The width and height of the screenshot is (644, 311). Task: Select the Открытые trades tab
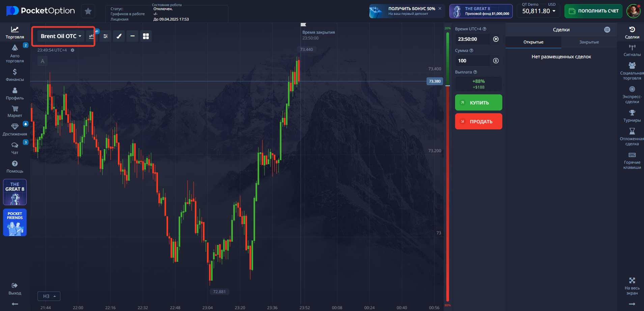pos(533,42)
